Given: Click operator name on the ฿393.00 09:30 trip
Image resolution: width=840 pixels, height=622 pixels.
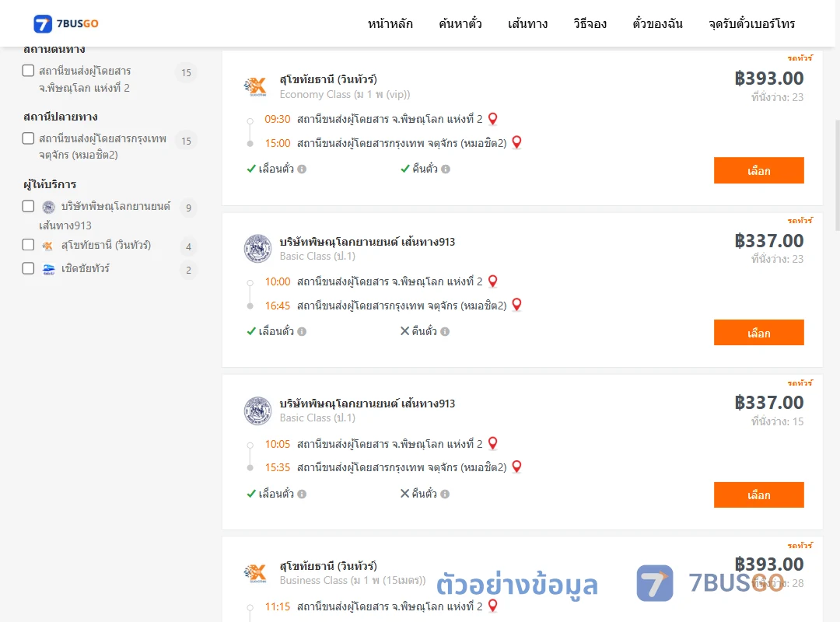Looking at the screenshot, I should (328, 79).
